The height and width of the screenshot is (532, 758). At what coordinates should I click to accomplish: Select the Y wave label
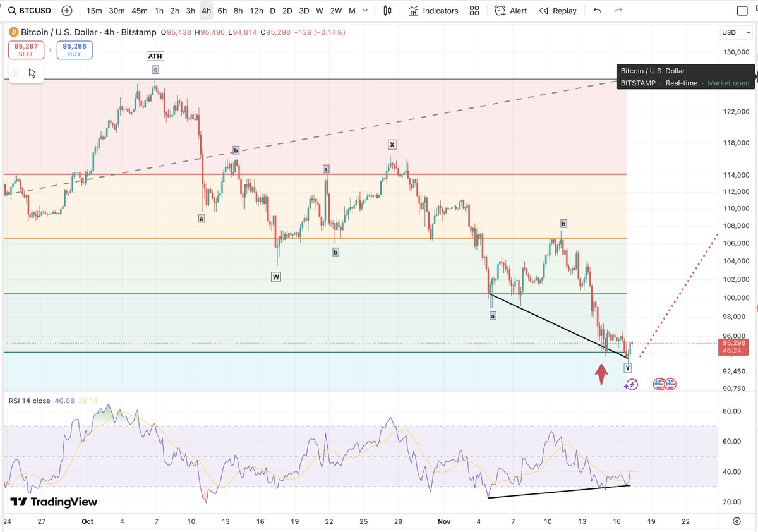(x=627, y=368)
